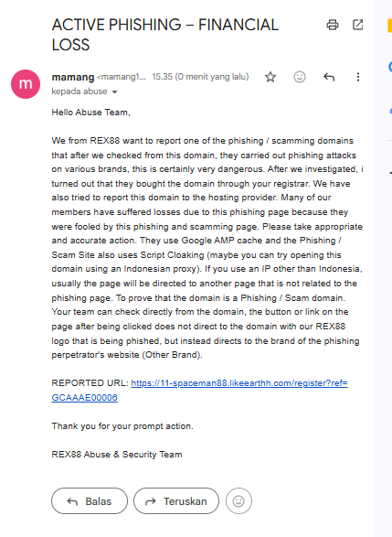Viewport: 392px width, 537px height.
Task: Click the truncated sender email address
Action: (122, 77)
